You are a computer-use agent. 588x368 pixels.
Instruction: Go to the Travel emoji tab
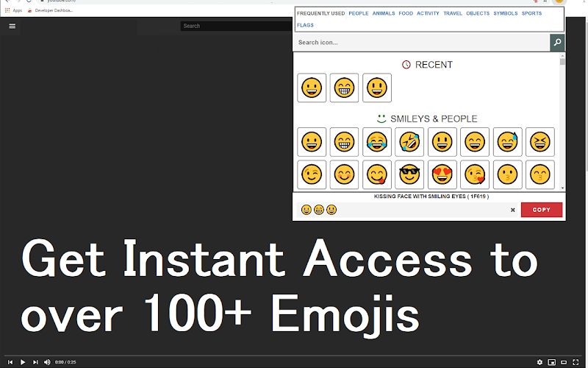453,13
